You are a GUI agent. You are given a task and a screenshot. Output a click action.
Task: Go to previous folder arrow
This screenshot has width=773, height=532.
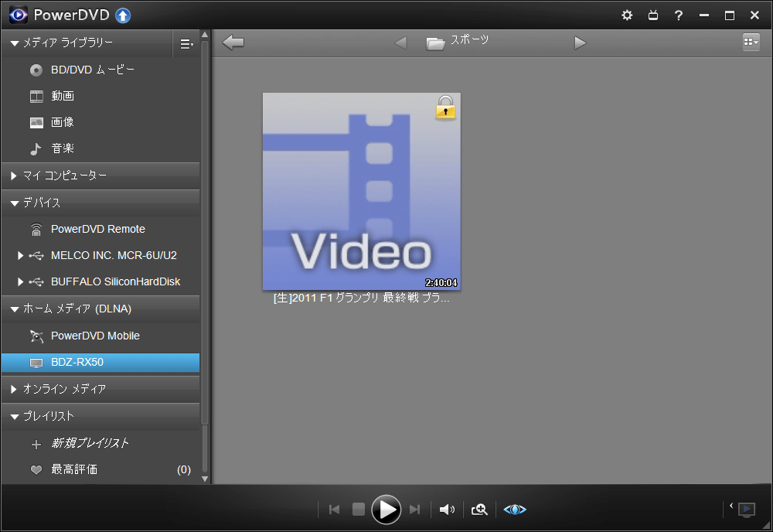pyautogui.click(x=400, y=43)
